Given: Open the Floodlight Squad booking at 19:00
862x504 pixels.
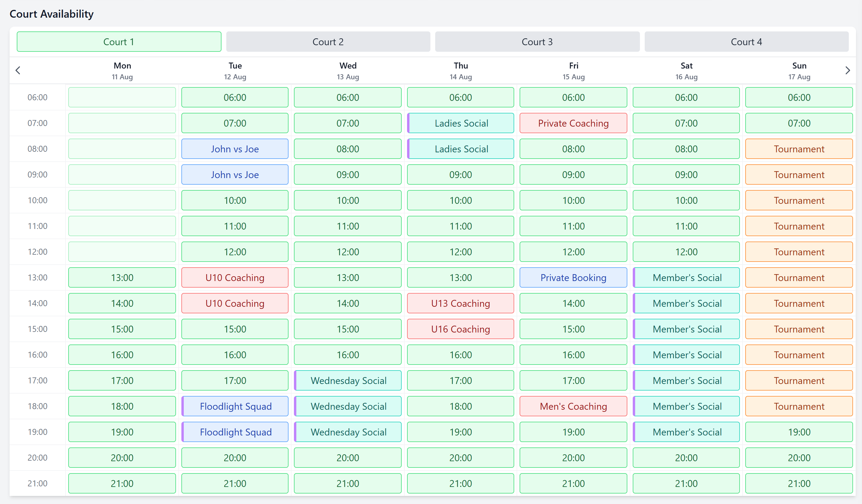Looking at the screenshot, I should coord(235,432).
